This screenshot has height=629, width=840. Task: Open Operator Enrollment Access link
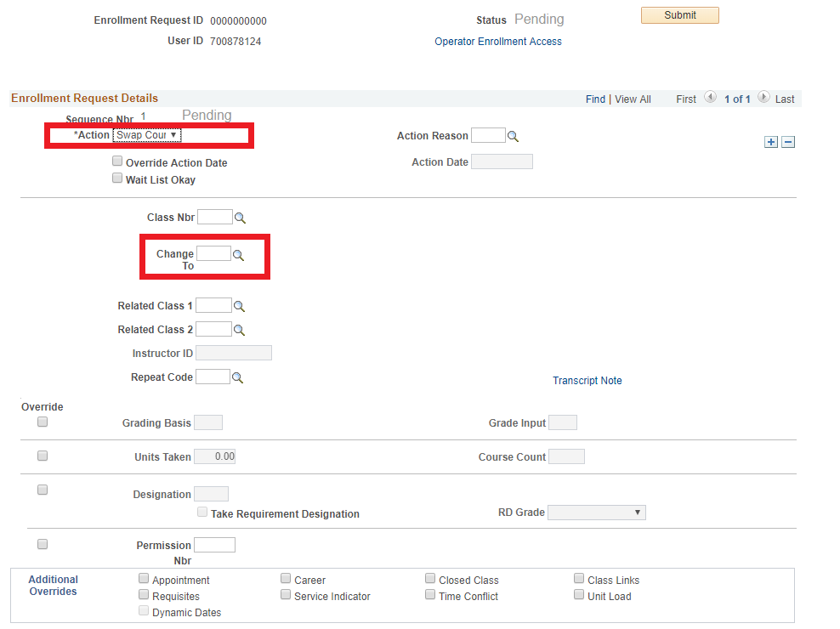click(498, 42)
